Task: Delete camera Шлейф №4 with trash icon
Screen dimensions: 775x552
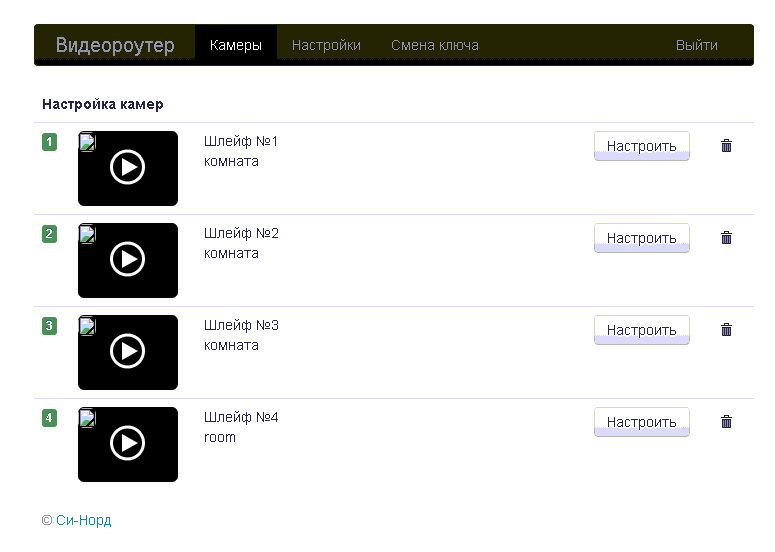Action: (726, 422)
